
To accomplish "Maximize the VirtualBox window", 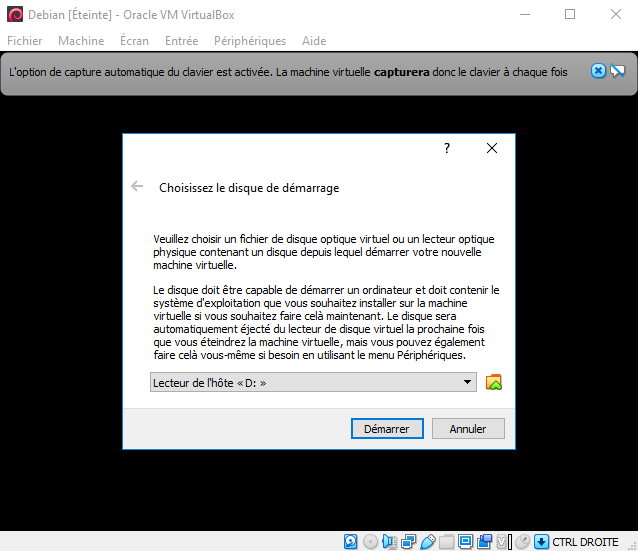I will coord(570,15).
